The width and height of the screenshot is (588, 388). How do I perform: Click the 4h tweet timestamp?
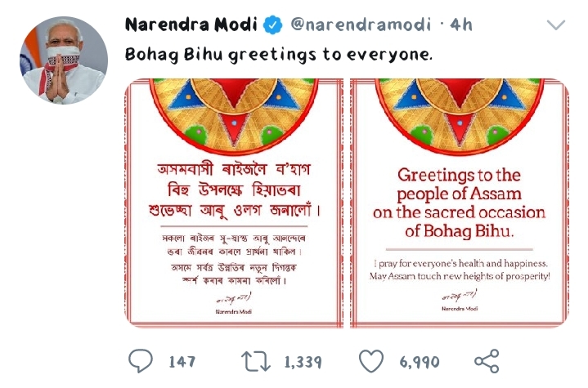tap(461, 25)
